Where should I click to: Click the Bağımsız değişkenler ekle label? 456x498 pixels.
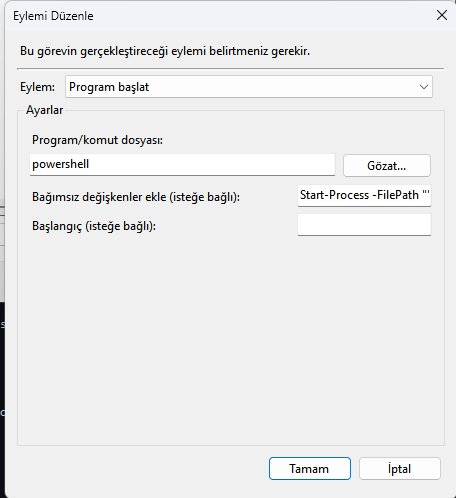(x=136, y=197)
